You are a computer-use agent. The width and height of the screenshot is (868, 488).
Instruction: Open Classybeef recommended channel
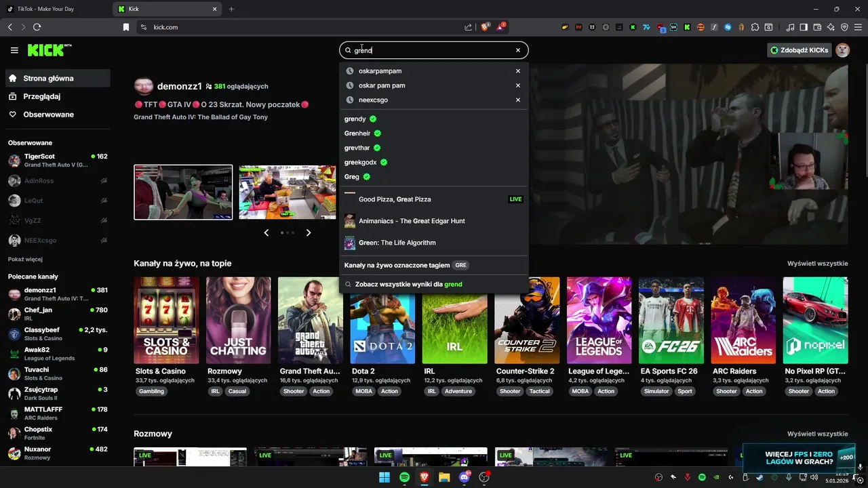click(x=58, y=333)
